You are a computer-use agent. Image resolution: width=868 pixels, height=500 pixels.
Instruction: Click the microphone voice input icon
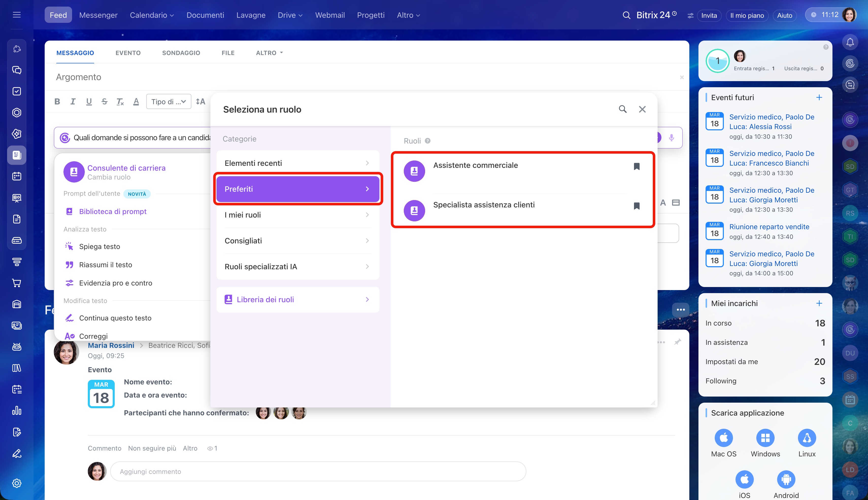[671, 138]
